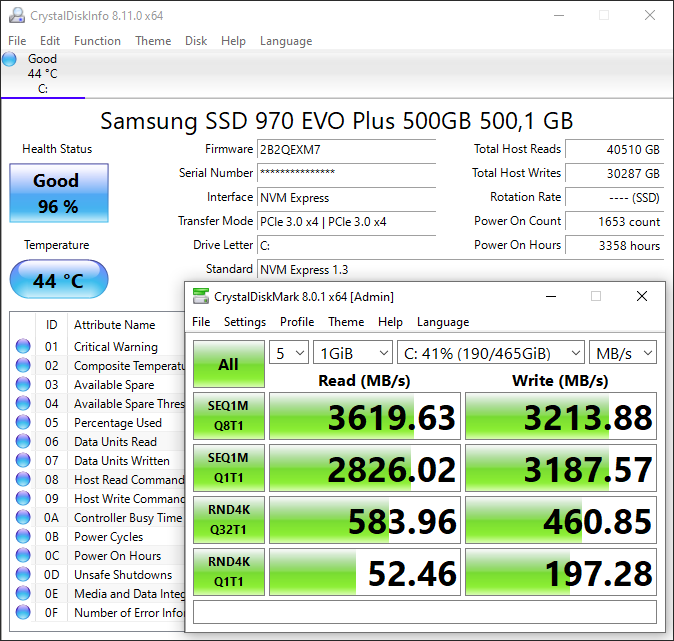Open CrystalDiskMark Profile menu
The image size is (674, 641).
pyautogui.click(x=297, y=322)
